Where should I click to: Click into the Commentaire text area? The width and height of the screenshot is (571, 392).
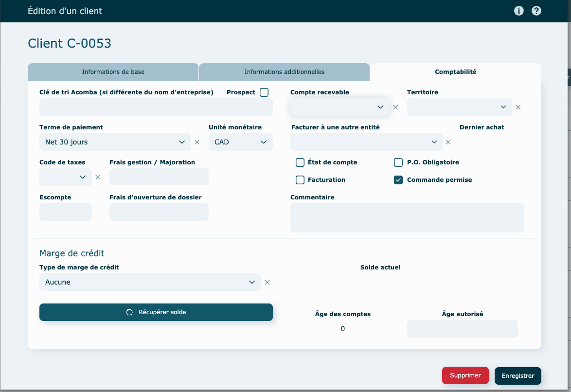407,218
